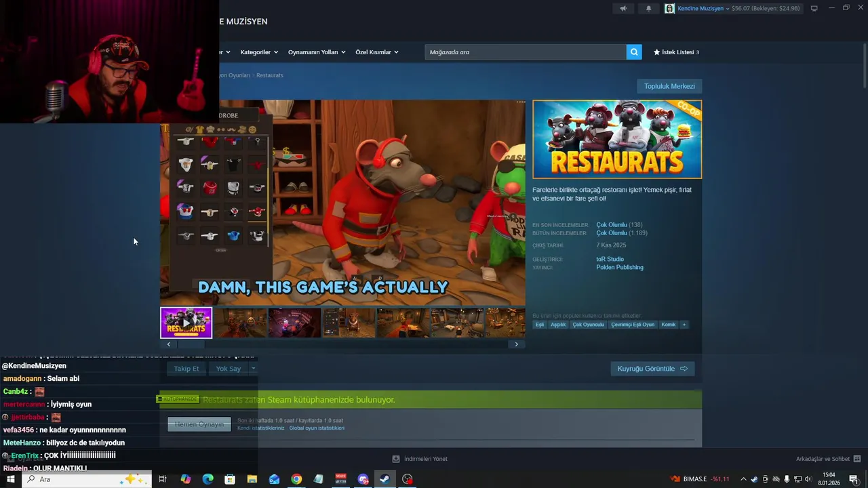
Task: Select the Komik tag
Action: coord(669,325)
